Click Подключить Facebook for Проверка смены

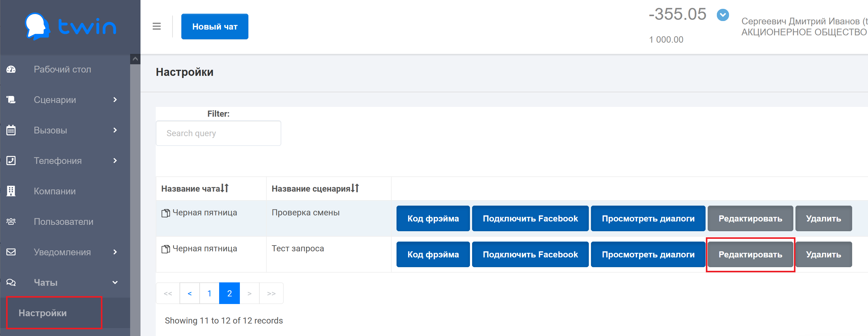point(530,218)
